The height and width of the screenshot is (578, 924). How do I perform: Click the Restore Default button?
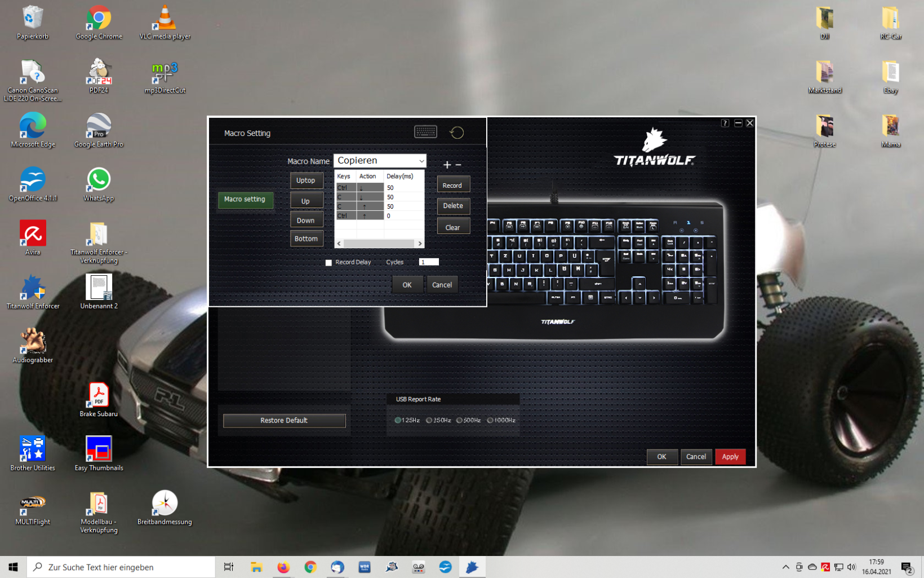(285, 421)
